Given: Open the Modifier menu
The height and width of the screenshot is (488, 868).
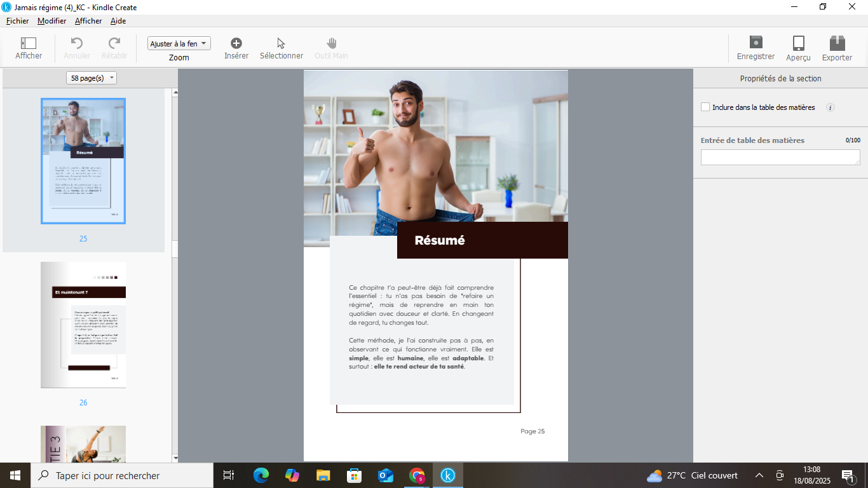Looking at the screenshot, I should (51, 21).
